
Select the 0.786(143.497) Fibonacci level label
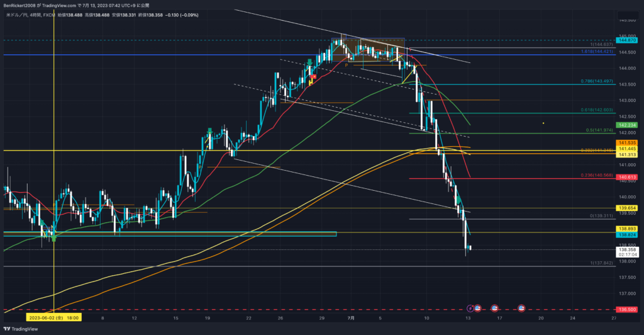[x=597, y=81]
